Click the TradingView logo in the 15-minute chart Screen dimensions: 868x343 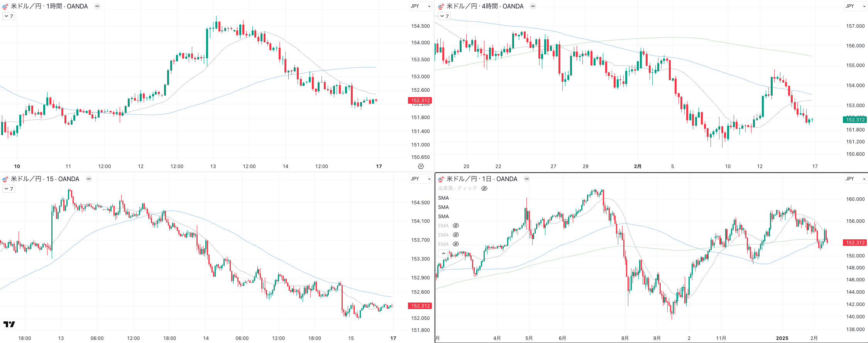[9, 324]
